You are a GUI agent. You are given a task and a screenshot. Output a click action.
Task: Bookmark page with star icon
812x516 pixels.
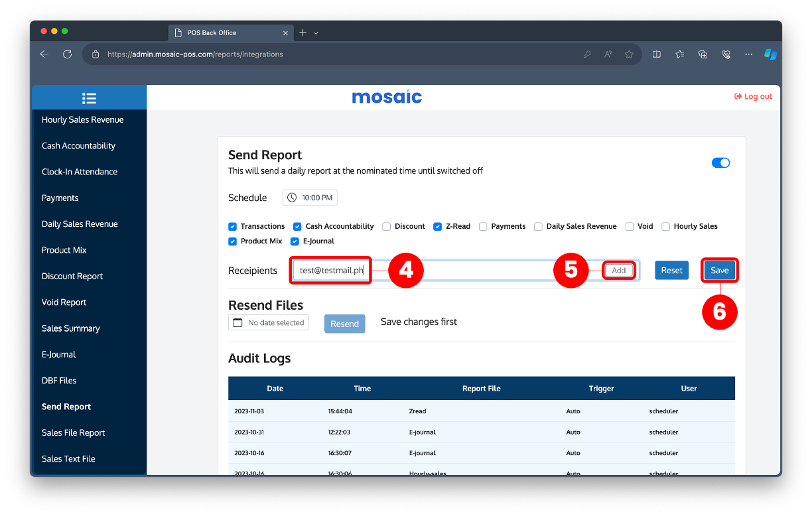629,54
